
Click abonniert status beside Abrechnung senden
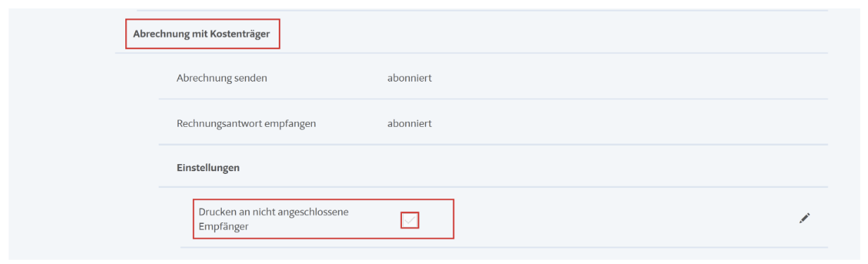(x=409, y=78)
